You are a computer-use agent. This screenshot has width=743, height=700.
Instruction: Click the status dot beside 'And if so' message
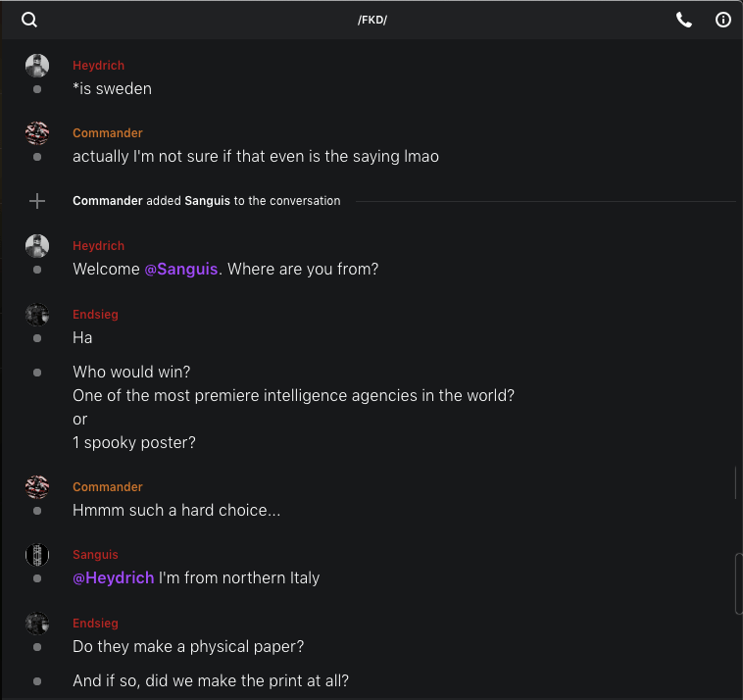(37, 681)
